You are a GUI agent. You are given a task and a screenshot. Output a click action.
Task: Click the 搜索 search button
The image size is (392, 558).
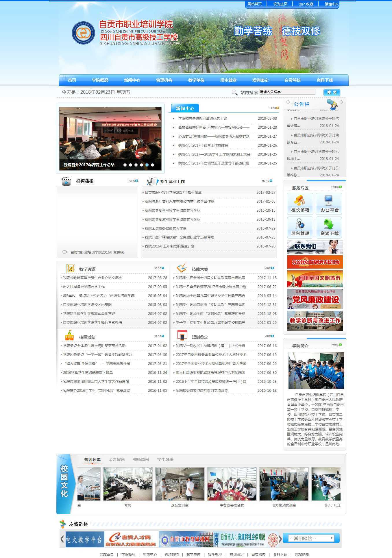(x=332, y=92)
